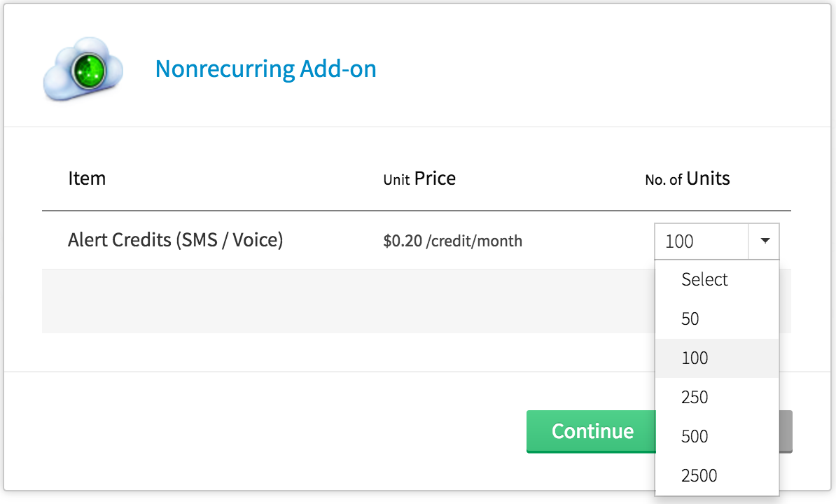Viewport: 836px width, 504px height.
Task: Pick 50 units from the list
Action: point(690,318)
